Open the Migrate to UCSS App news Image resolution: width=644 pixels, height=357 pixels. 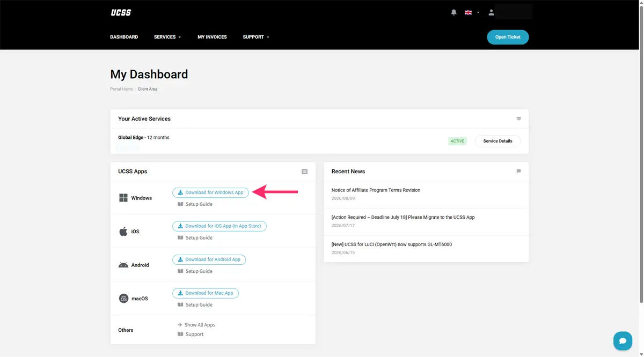click(403, 217)
